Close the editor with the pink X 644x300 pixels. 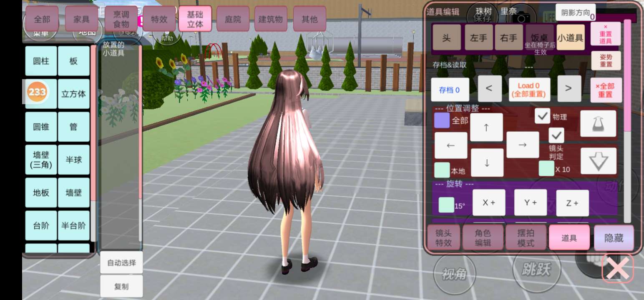pos(618,269)
